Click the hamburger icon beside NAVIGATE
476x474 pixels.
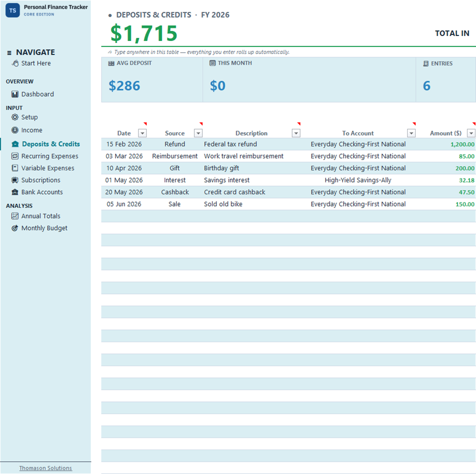(x=9, y=53)
